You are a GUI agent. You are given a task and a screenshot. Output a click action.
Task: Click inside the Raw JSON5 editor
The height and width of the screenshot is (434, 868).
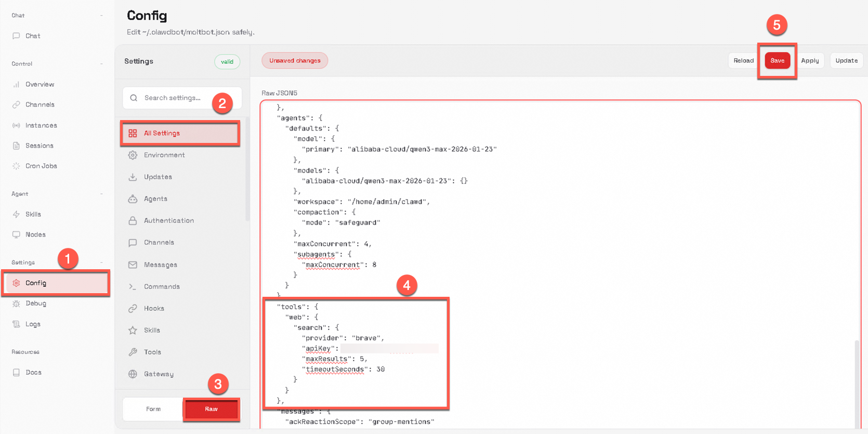(x=560, y=265)
